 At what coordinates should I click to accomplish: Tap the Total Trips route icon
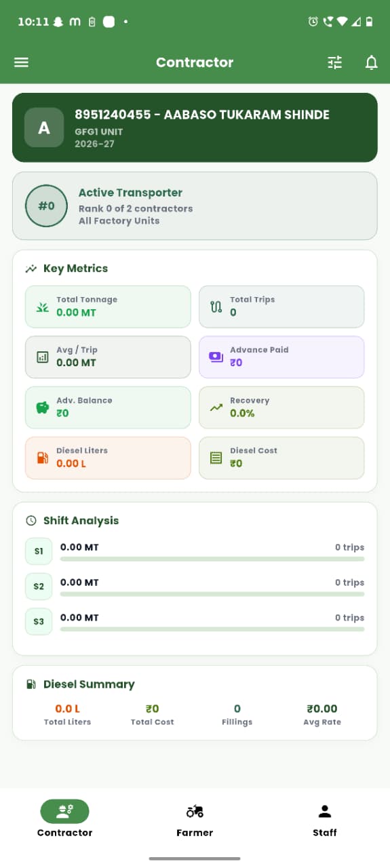click(216, 307)
